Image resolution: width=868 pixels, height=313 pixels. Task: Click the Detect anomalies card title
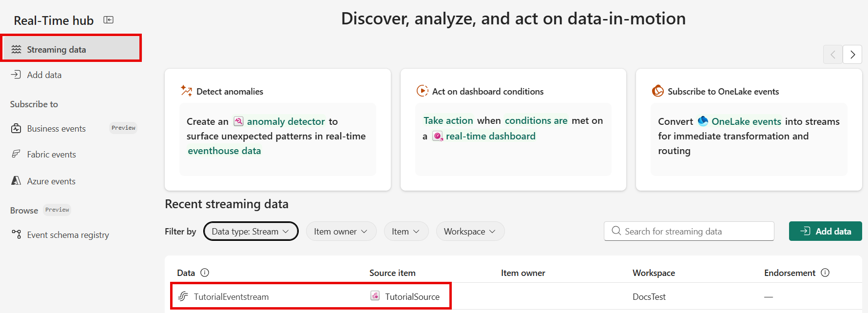click(x=230, y=91)
